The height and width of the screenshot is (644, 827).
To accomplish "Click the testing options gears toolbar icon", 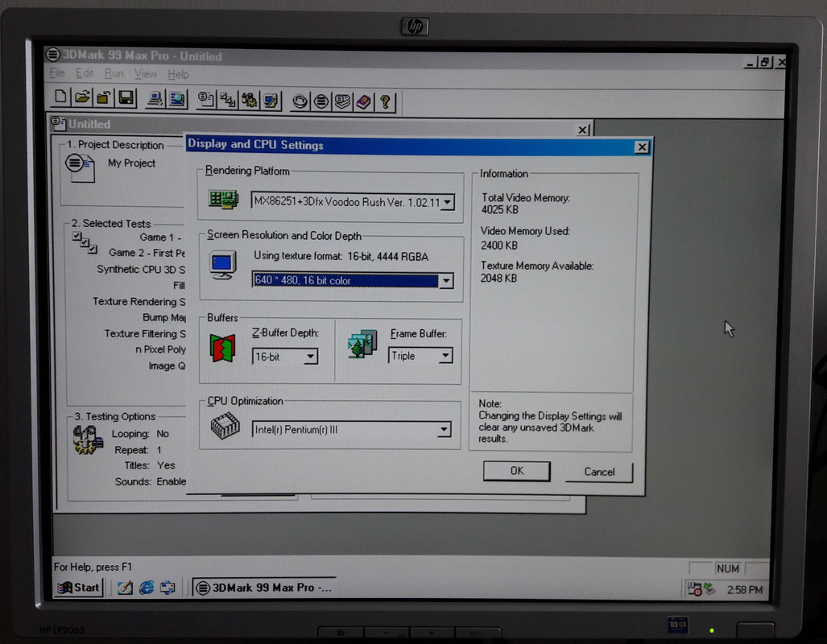I will (x=249, y=100).
